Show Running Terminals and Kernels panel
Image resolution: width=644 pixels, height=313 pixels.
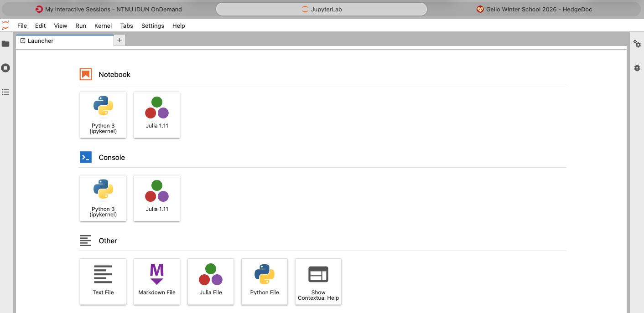click(x=5, y=68)
